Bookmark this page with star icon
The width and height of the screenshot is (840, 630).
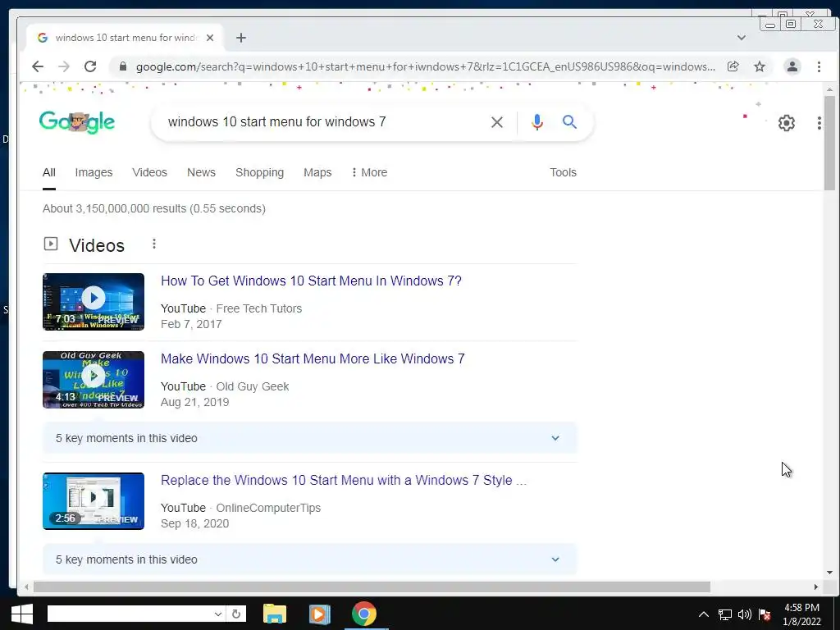pos(760,66)
